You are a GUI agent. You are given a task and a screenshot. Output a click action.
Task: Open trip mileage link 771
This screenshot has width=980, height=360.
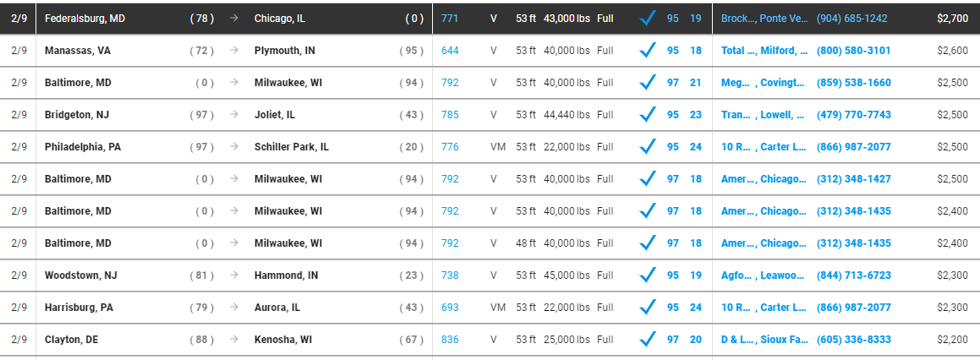449,19
